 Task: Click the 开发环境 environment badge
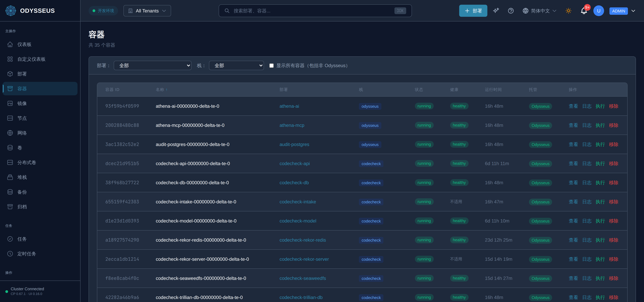click(103, 11)
